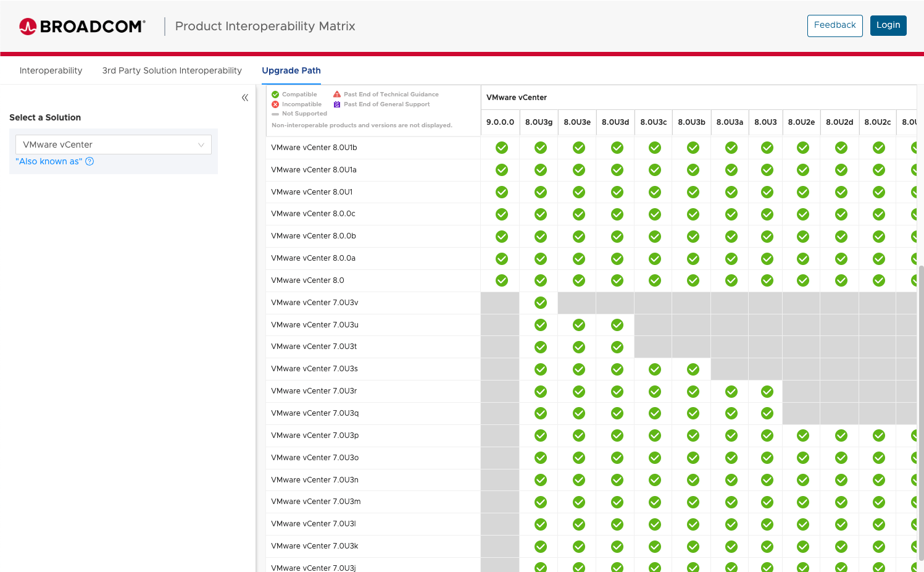Click the compatible checkmark for vCenter 7.0U3s under 8.0U3b

[692, 369]
